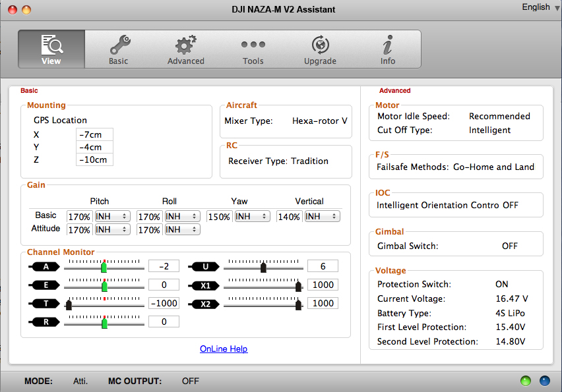Click the GPS Location X value field

pos(94,134)
